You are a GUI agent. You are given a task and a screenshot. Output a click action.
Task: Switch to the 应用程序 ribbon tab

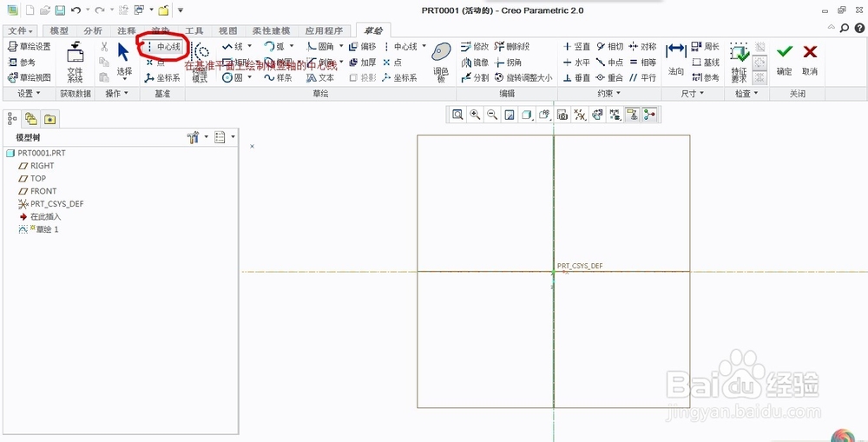tap(325, 30)
